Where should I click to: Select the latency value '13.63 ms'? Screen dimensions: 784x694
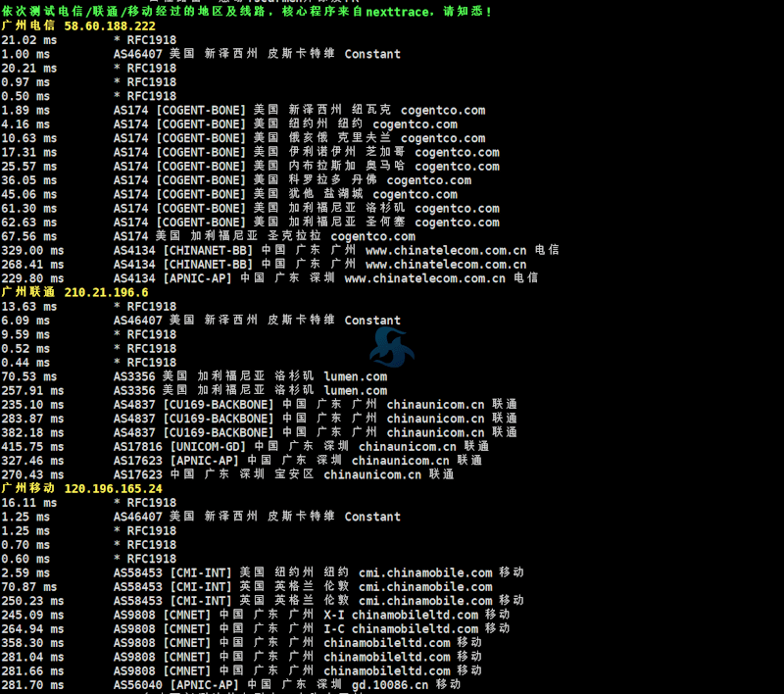pyautogui.click(x=29, y=307)
